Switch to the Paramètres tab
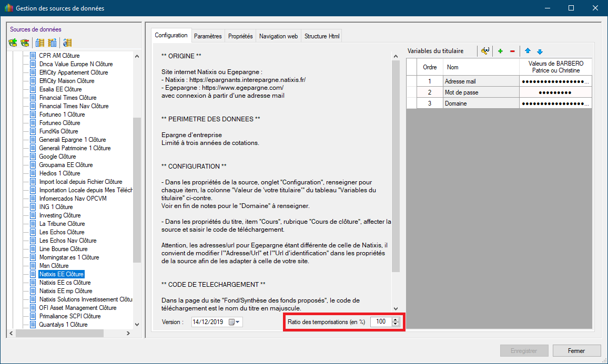Viewport: 608px width, 364px height. pyautogui.click(x=208, y=36)
